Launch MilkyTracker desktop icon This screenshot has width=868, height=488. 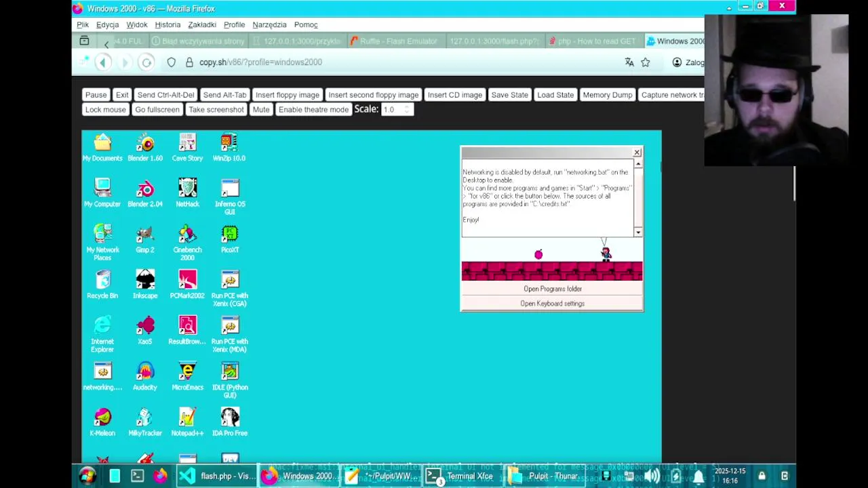pyautogui.click(x=145, y=422)
